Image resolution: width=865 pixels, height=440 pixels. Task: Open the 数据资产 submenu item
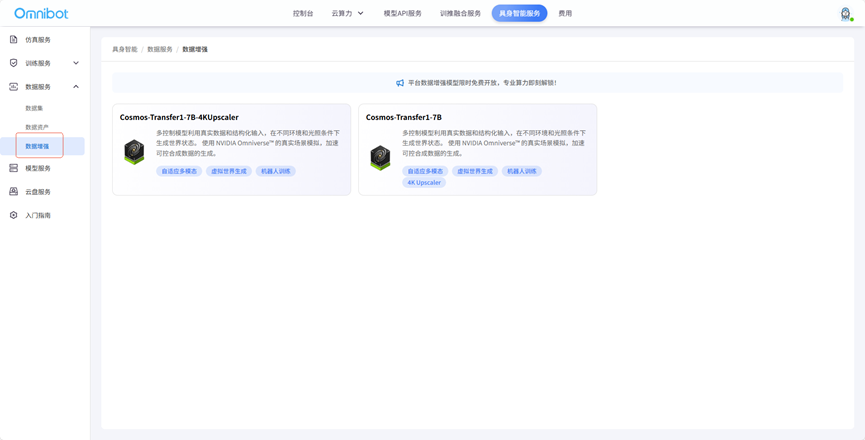click(37, 127)
